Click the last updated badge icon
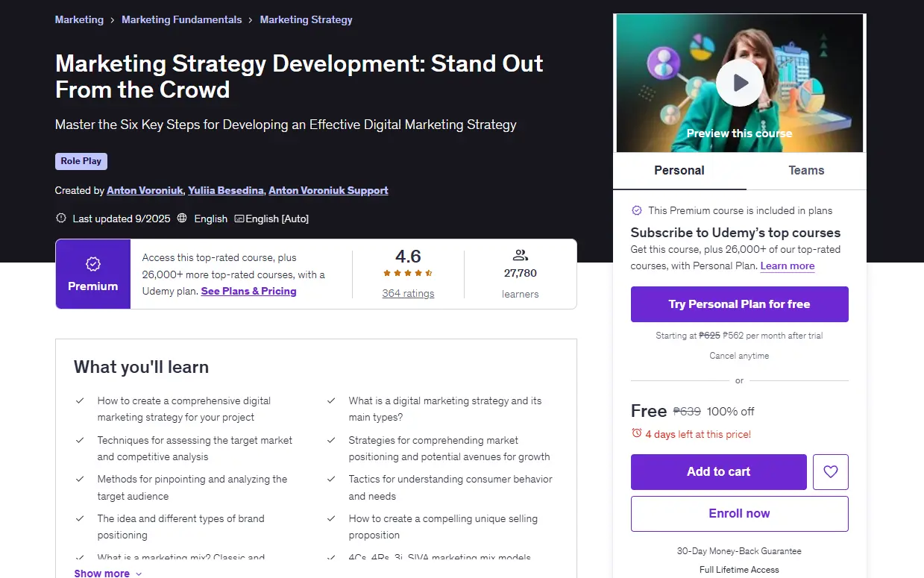 point(61,219)
